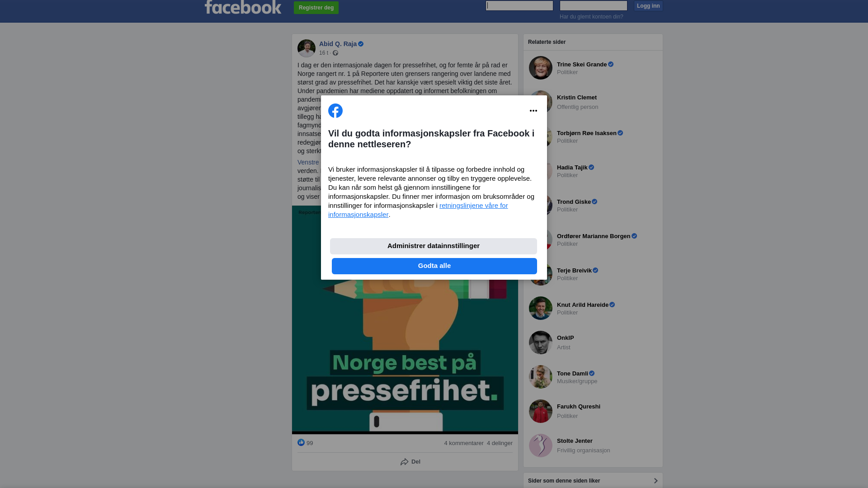Viewport: 868px width, 488px height.
Task: Click the Facebook logo in header
Action: [243, 7]
